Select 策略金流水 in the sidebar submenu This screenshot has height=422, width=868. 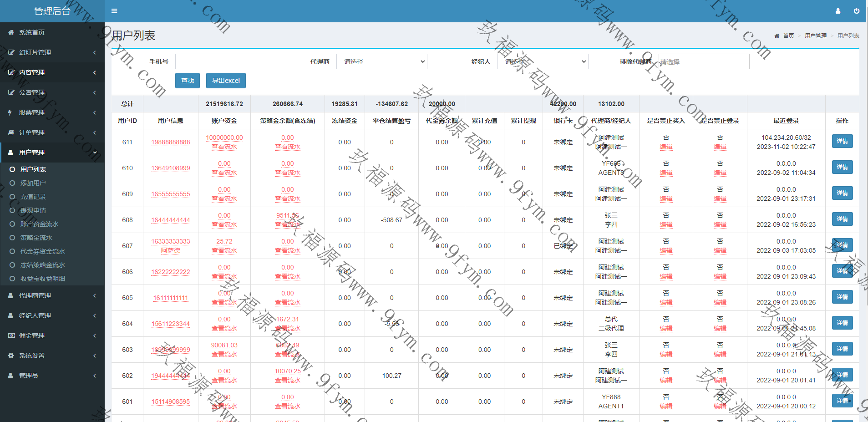[x=36, y=238]
